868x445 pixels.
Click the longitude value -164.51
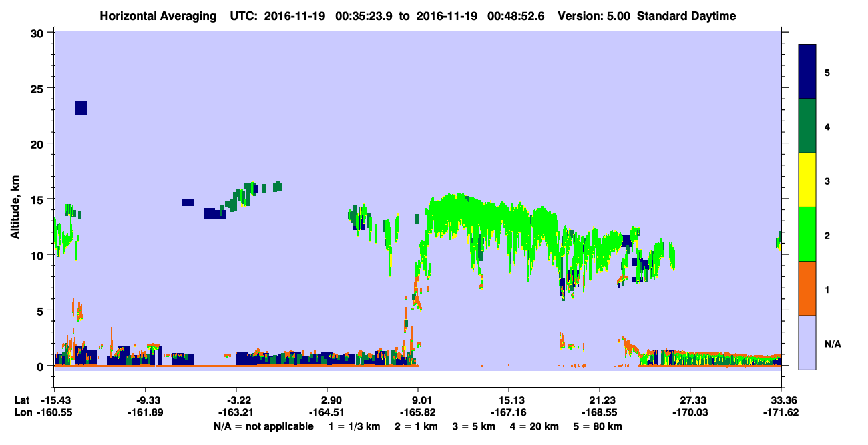coord(327,412)
